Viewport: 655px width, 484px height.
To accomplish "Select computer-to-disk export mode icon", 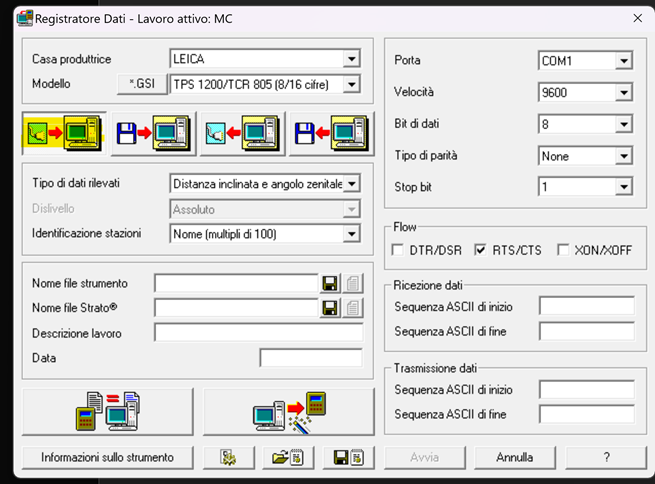I will (x=328, y=132).
